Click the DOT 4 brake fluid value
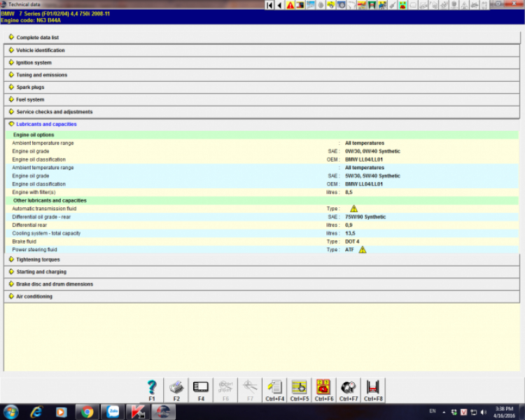 click(352, 241)
